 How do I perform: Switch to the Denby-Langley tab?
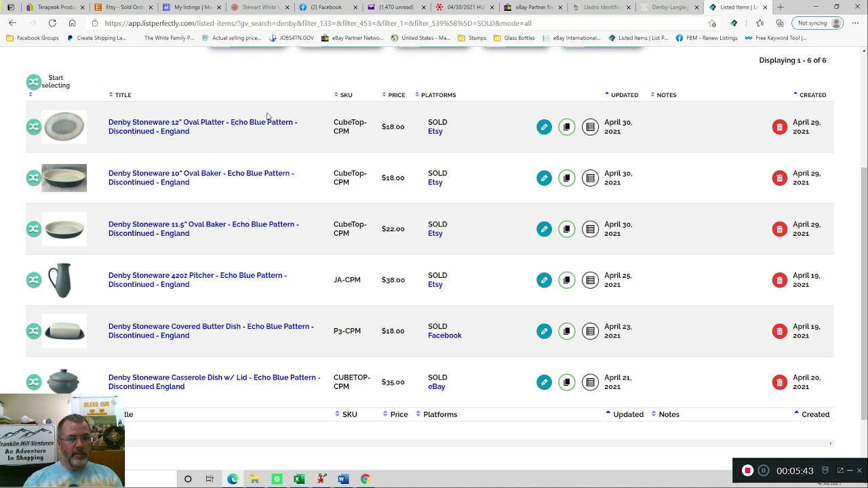tap(670, 7)
